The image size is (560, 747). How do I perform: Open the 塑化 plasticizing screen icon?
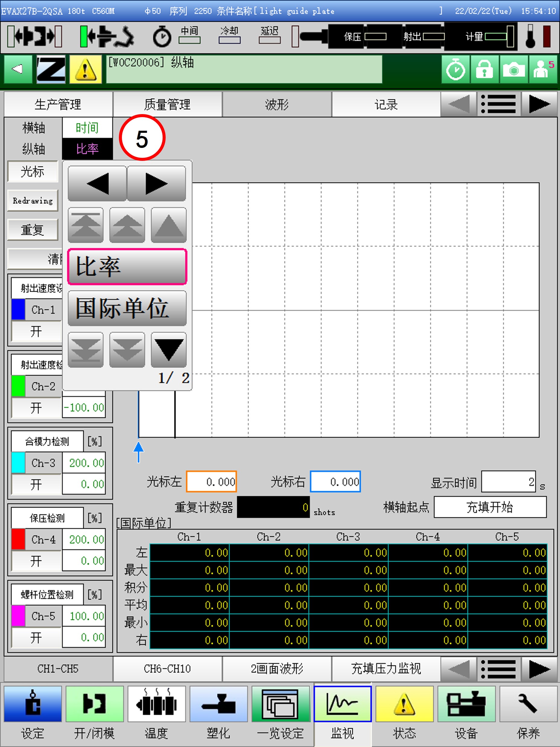pyautogui.click(x=218, y=704)
